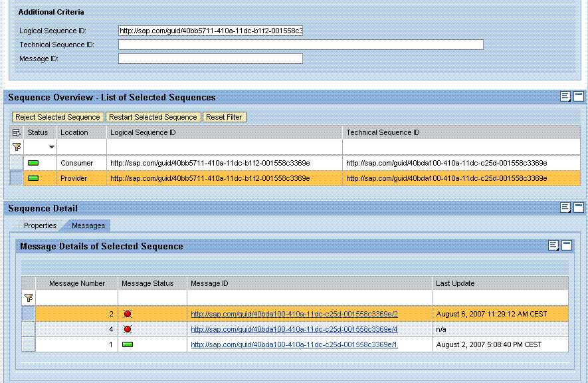Screen dimensions: 588x383
Task: Click filter funnel icon in sequence table
Action: point(17,147)
